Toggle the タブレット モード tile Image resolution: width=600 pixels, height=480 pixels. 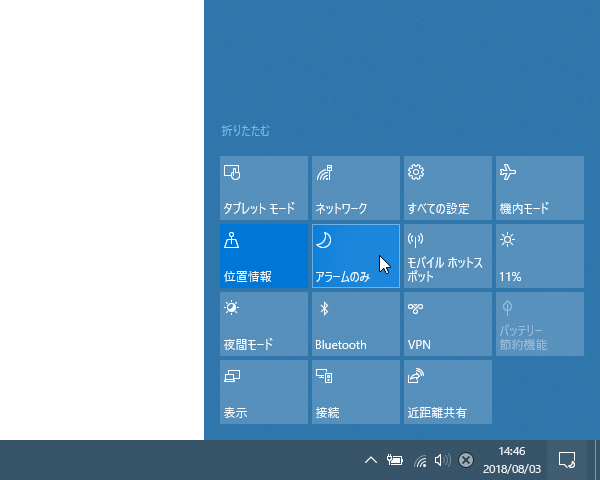[264, 188]
